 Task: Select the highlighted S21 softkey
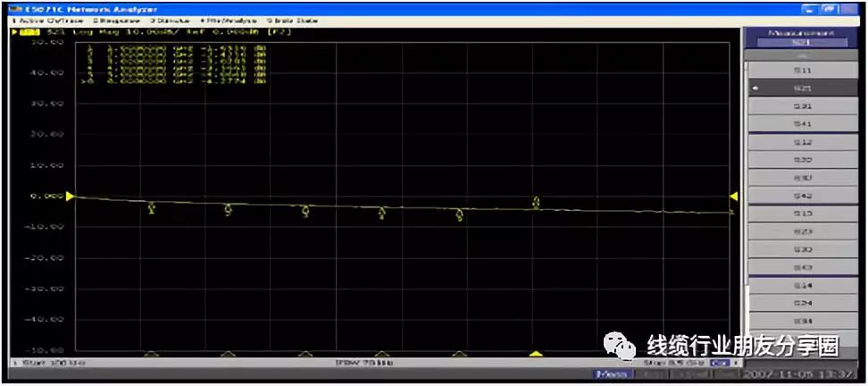click(802, 88)
